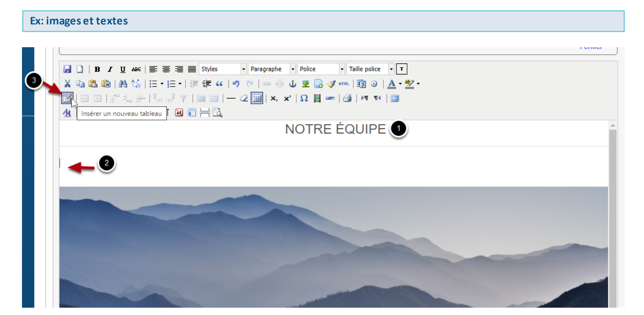Create a new blank document
Screen dimensions: 644x315
click(80, 69)
